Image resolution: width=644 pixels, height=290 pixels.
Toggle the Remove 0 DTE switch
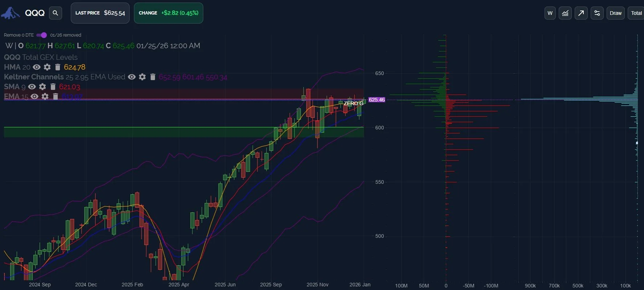(42, 35)
